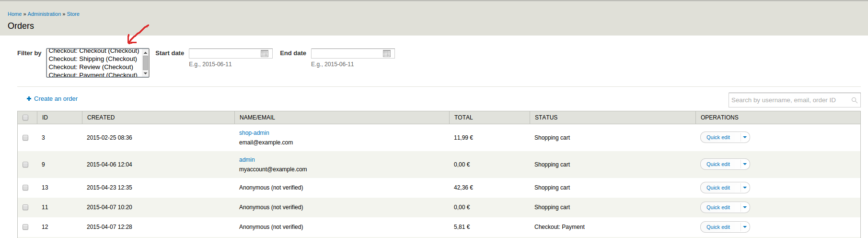The width and height of the screenshot is (868, 238).
Task: Click the order search input field
Action: (x=790, y=100)
